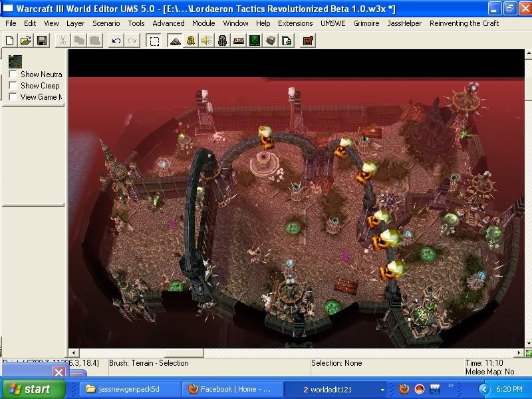532x399 pixels.
Task: Open the Reinventing the Craft menu
Action: (464, 23)
